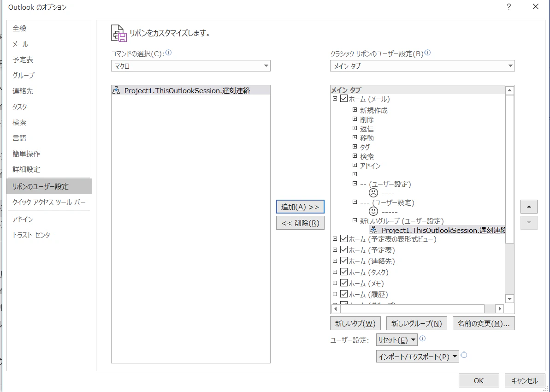The width and height of the screenshot is (550, 392).
Task: Expand the ホーム (履歴) tab node
Action: [335, 294]
